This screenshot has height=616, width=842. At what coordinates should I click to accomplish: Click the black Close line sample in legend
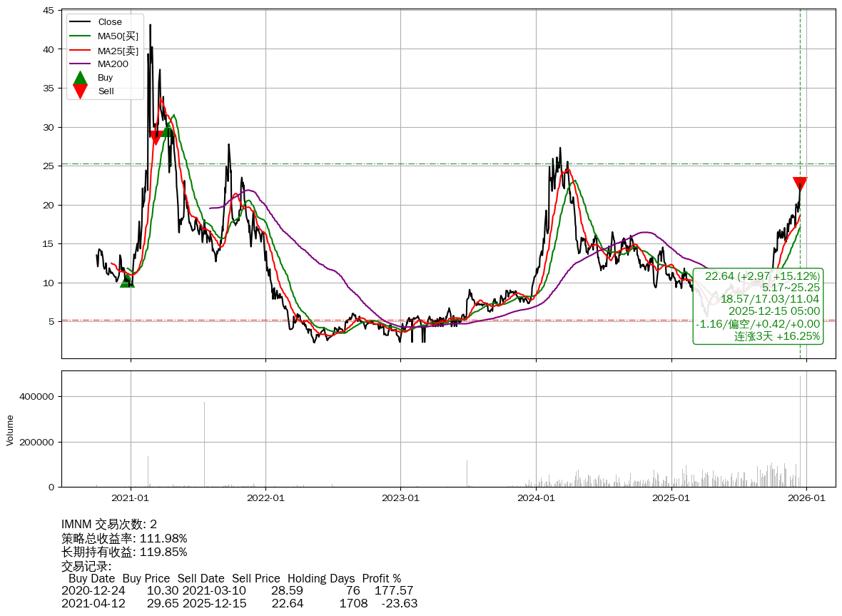(x=81, y=22)
